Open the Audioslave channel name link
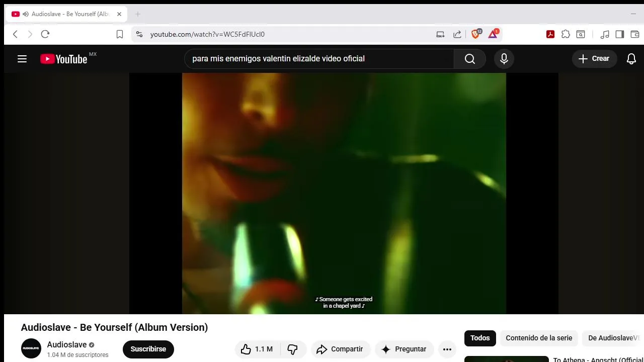This screenshot has width=644, height=362. tap(67, 344)
